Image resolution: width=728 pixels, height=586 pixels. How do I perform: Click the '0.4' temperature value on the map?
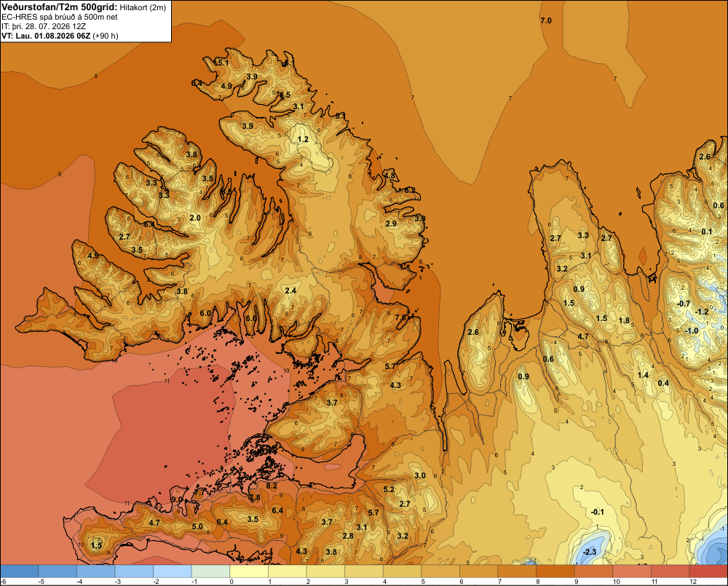point(664,383)
